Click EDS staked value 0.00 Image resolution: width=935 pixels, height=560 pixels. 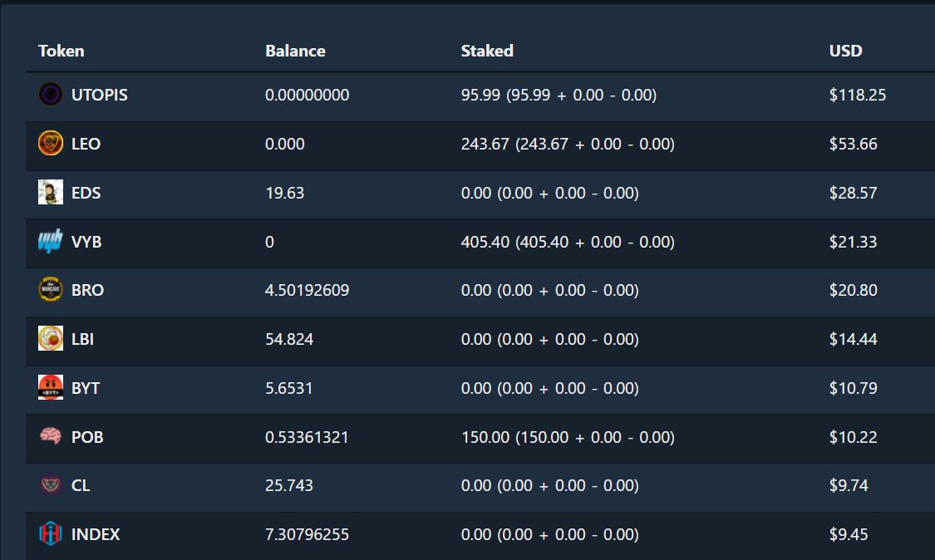pos(476,193)
